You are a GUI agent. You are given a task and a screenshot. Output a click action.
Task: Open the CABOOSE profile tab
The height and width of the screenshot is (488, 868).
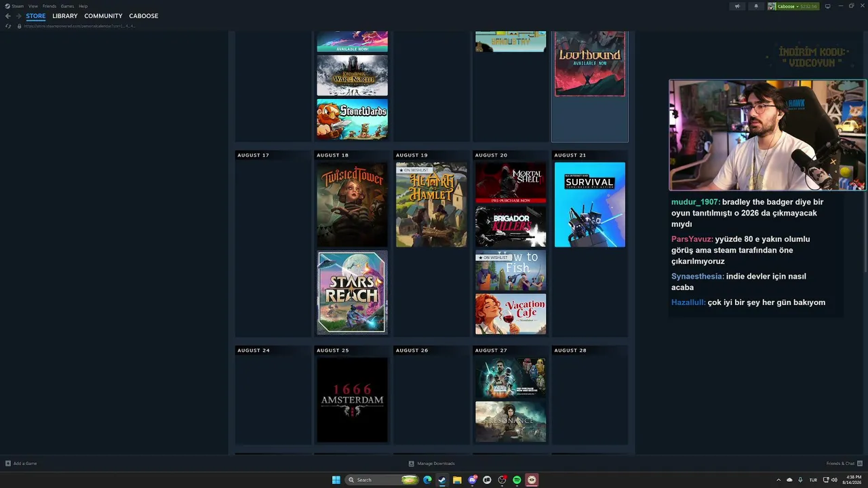point(144,16)
